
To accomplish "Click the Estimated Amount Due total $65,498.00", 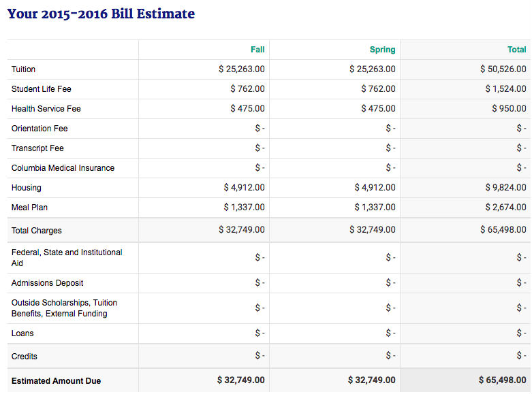I will (x=503, y=380).
